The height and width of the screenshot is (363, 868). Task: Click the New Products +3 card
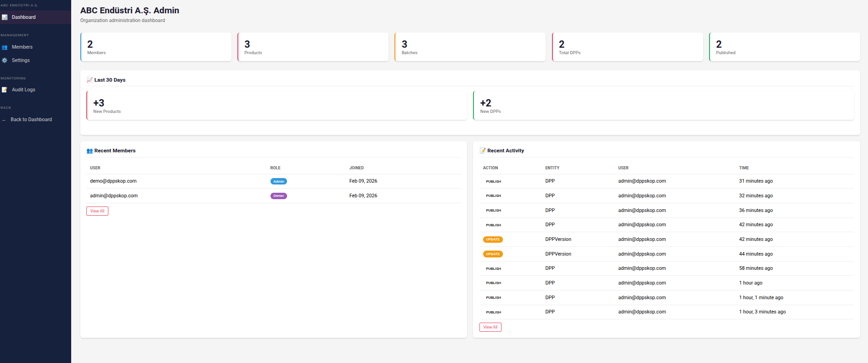point(277,106)
